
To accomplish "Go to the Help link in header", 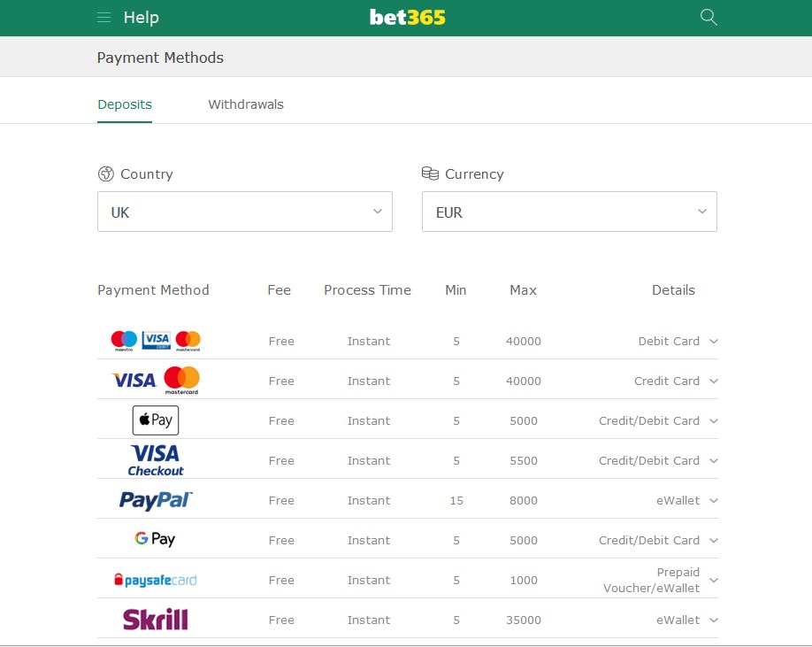I will [x=141, y=18].
